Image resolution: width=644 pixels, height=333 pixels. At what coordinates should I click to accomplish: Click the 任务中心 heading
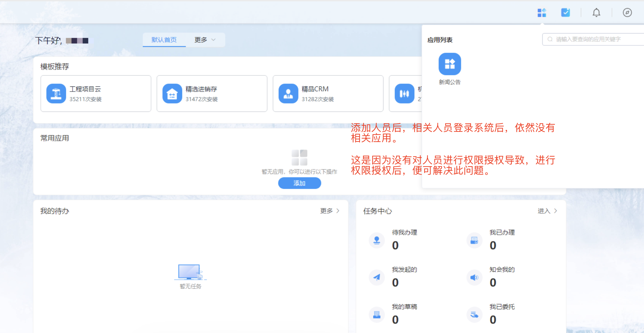(378, 211)
